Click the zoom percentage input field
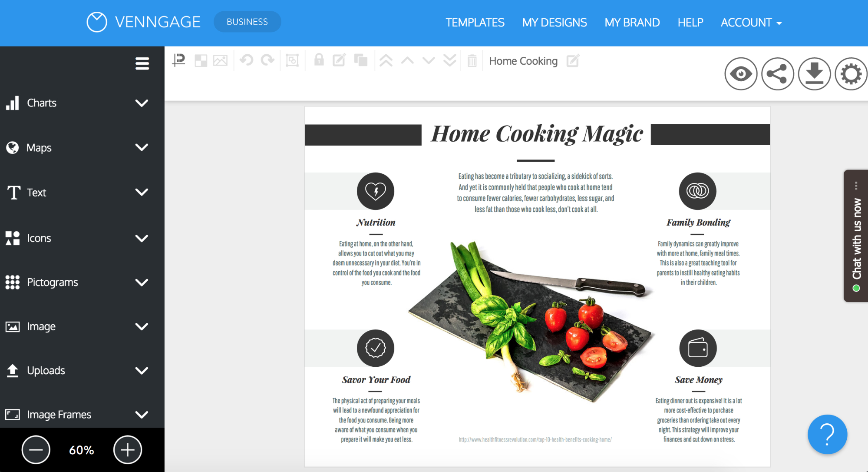Screen dimensions: 868x472 (x=80, y=449)
